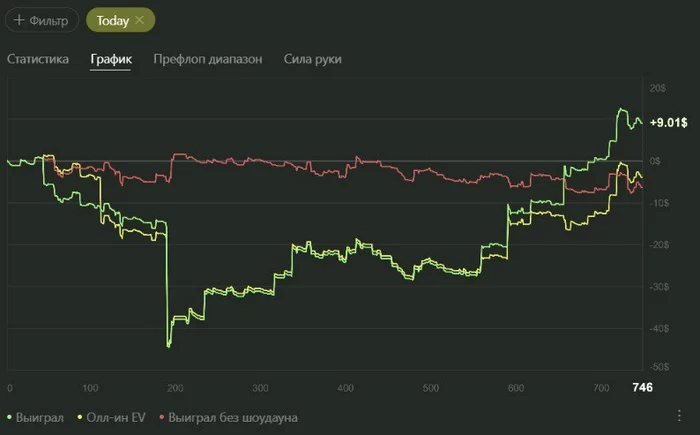Open the Статистика tab
Image resolution: width=700 pixels, height=435 pixels.
(38, 59)
